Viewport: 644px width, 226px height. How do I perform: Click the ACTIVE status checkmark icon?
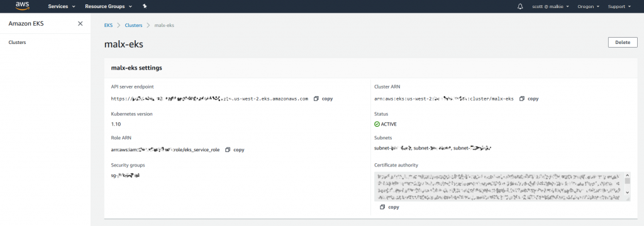(377, 124)
